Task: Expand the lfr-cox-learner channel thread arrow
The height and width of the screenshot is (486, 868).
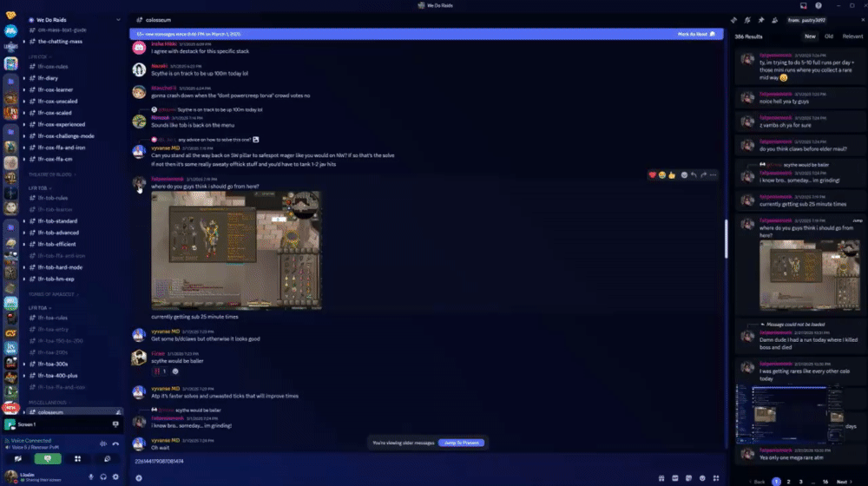Action: (x=23, y=89)
